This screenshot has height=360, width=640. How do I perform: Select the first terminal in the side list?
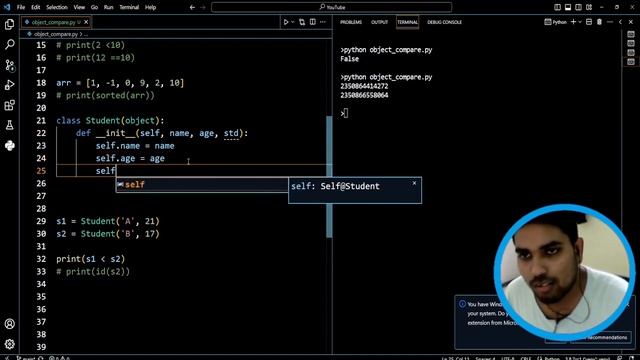[x=631, y=35]
